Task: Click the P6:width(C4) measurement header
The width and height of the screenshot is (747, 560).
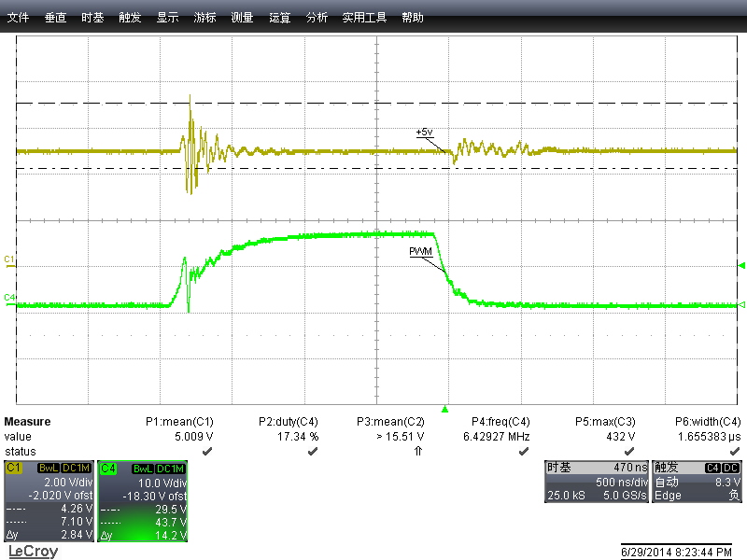Action: (x=708, y=422)
